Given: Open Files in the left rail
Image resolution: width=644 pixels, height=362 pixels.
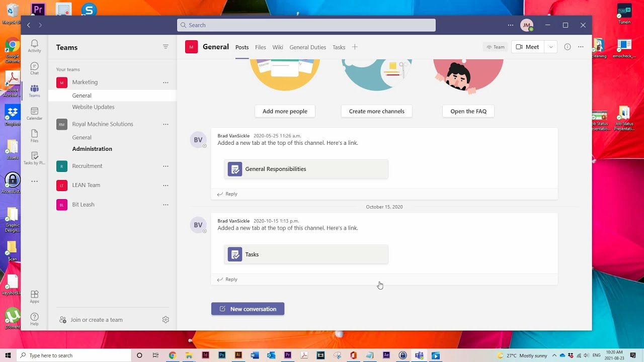Looking at the screenshot, I should 34,136.
